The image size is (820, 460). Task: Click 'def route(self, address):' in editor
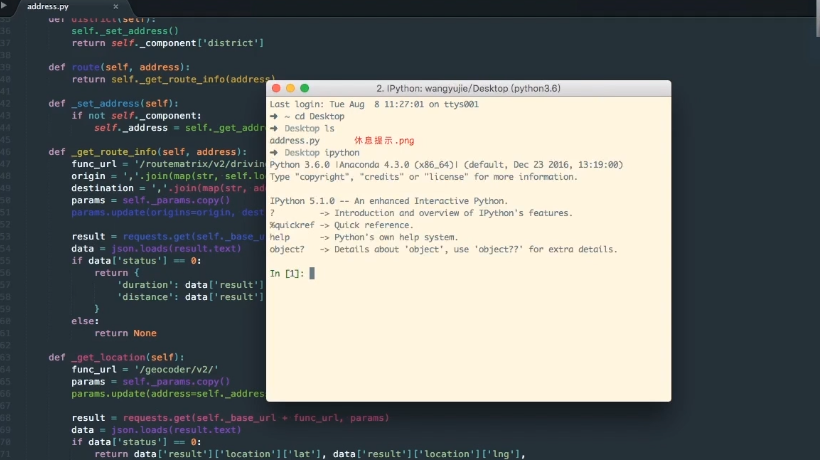coord(119,67)
